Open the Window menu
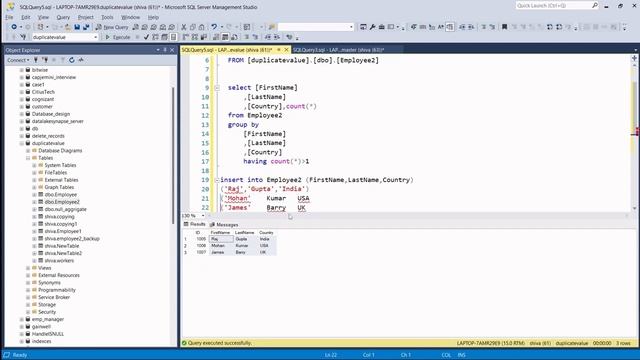 pyautogui.click(x=131, y=17)
